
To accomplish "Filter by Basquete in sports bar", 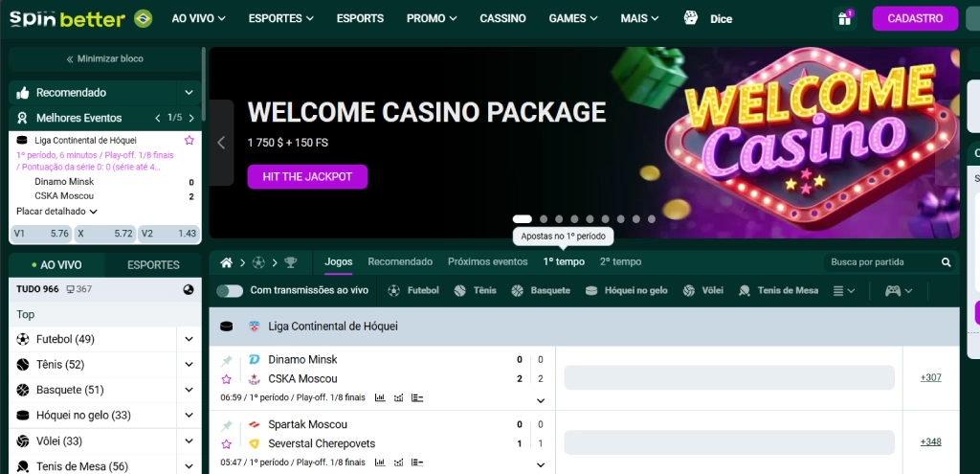I will 541,291.
